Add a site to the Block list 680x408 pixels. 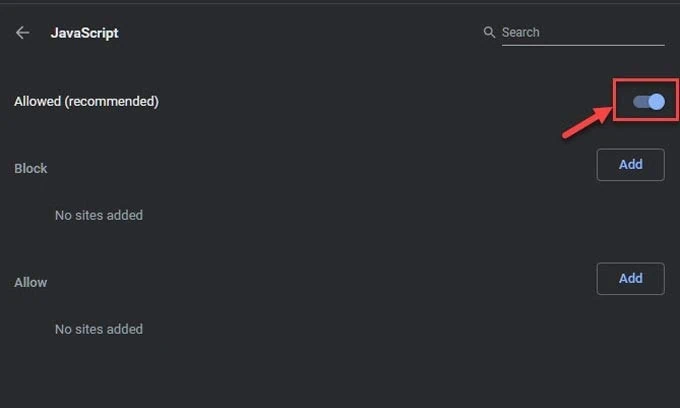631,165
